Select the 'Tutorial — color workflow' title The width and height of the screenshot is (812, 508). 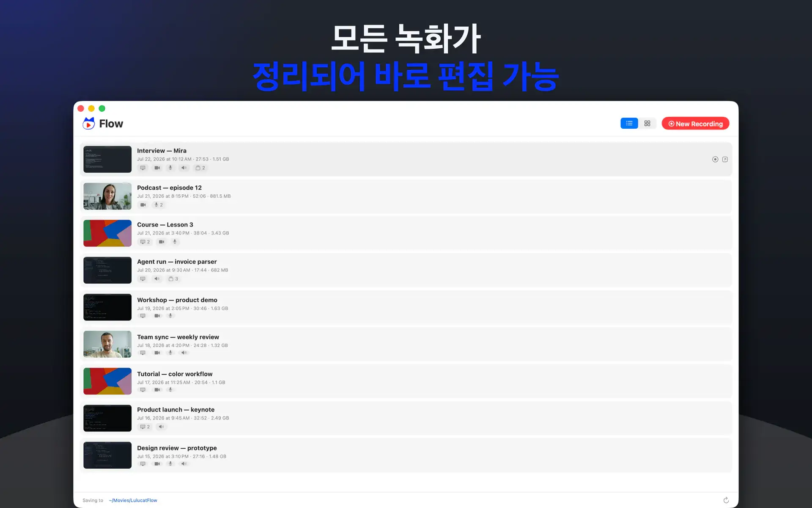[x=175, y=374]
